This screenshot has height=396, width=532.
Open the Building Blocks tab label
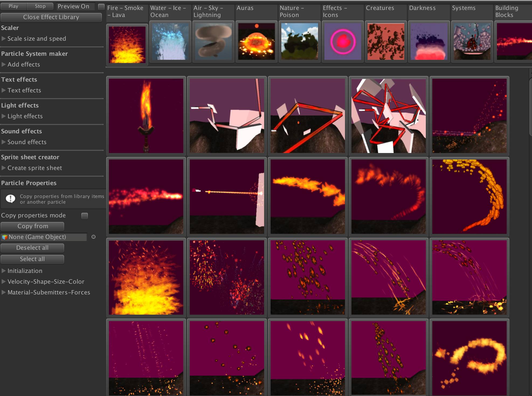[x=506, y=11]
